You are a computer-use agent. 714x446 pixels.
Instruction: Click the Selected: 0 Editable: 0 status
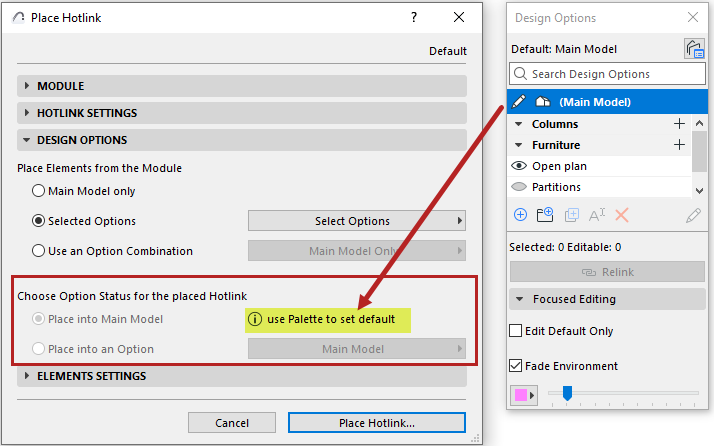click(x=565, y=247)
